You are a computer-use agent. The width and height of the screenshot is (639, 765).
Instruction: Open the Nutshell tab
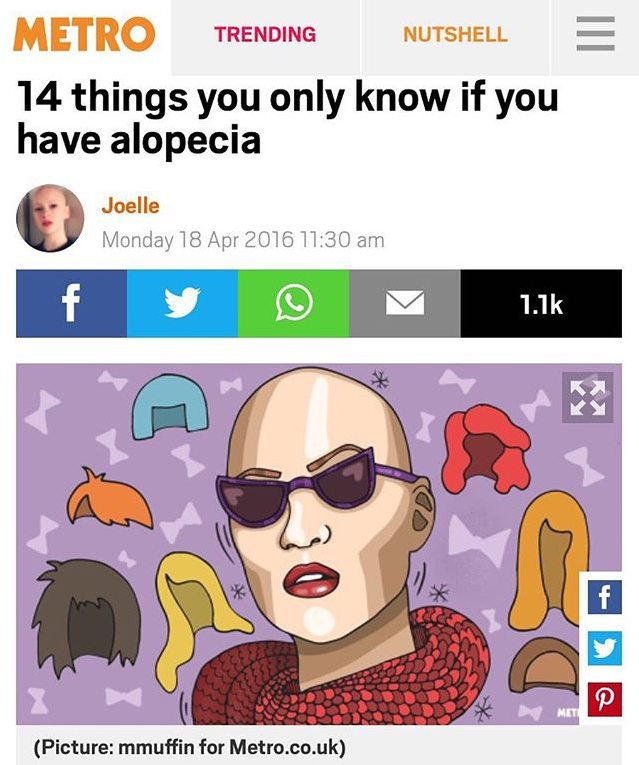[x=456, y=35]
